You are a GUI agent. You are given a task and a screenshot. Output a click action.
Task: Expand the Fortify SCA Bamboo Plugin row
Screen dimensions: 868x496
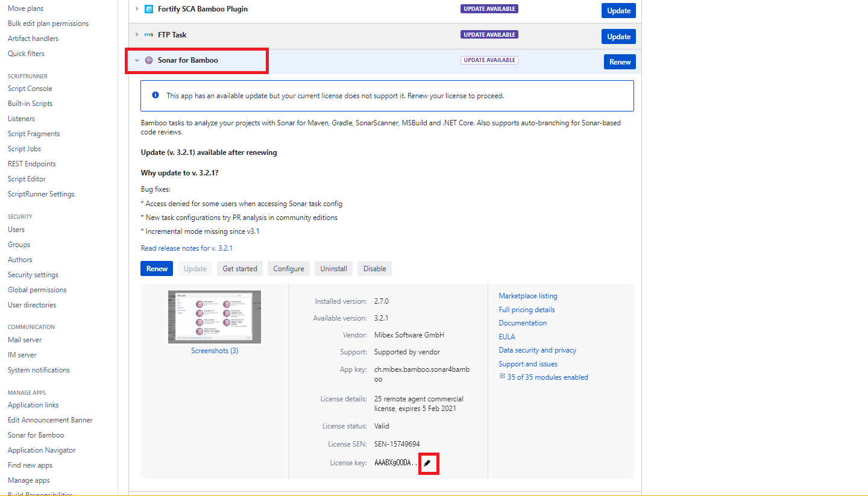pyautogui.click(x=137, y=9)
